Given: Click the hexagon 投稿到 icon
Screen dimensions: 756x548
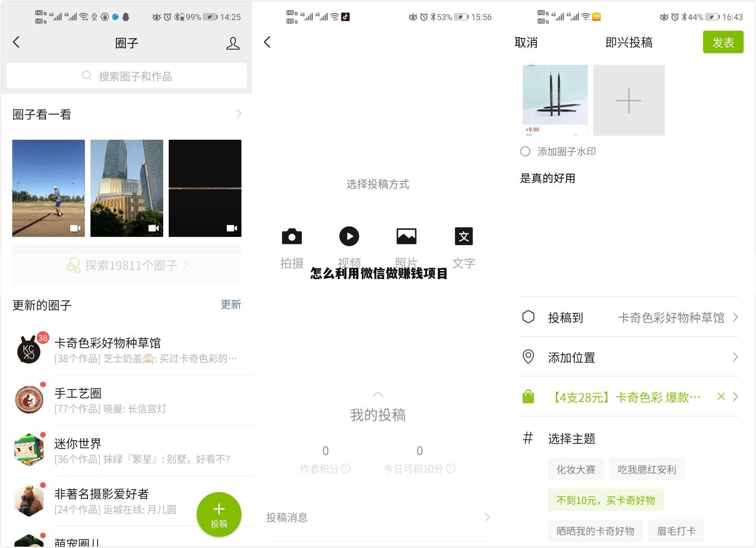Looking at the screenshot, I should point(528,317).
